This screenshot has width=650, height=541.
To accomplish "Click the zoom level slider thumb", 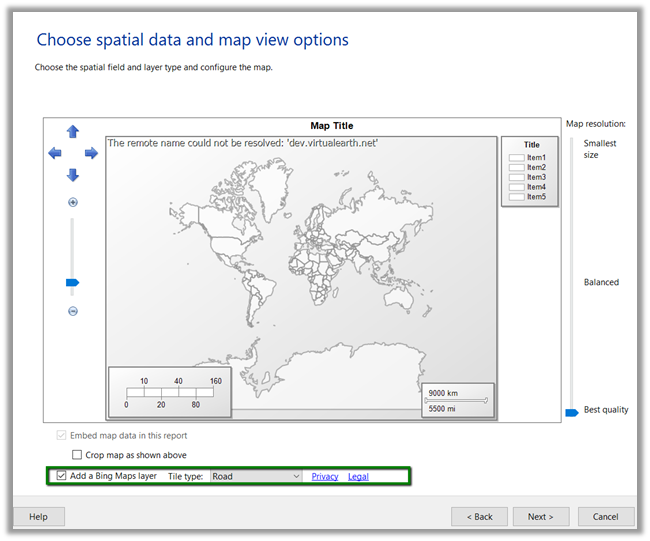I will pos(72,283).
